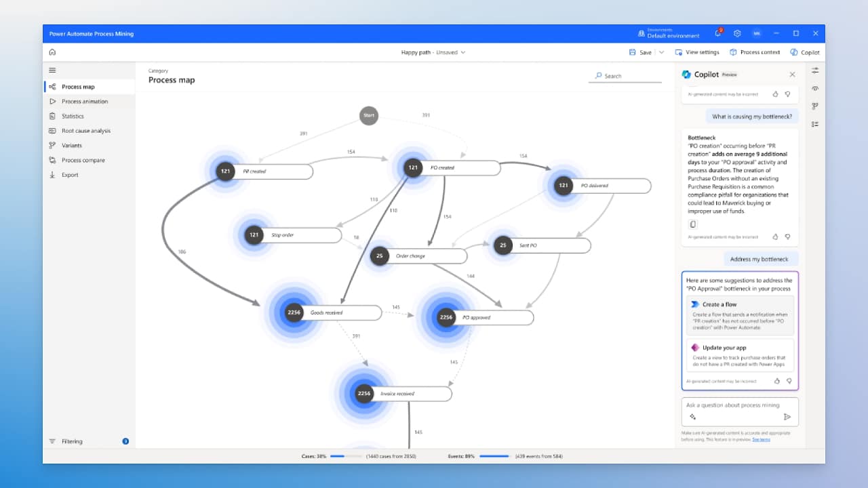Give thumbs down to the suggestions response

(x=789, y=381)
